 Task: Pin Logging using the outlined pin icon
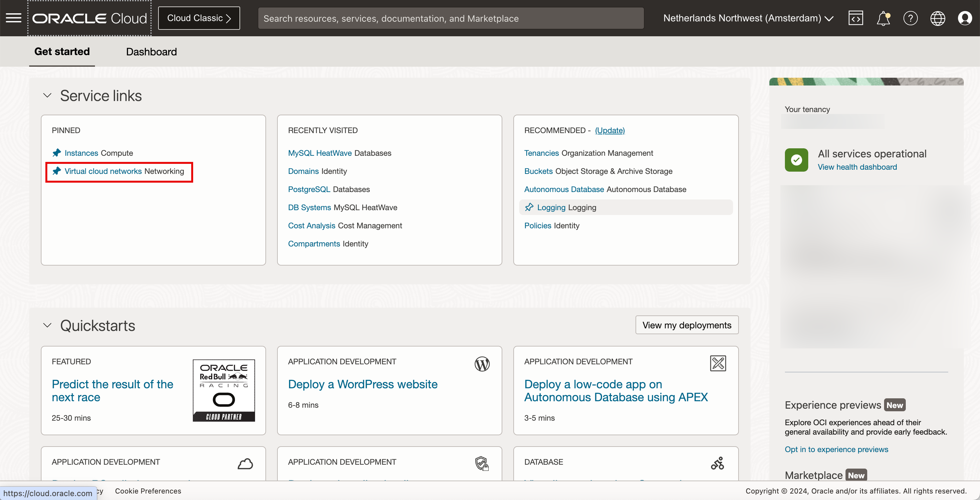529,207
